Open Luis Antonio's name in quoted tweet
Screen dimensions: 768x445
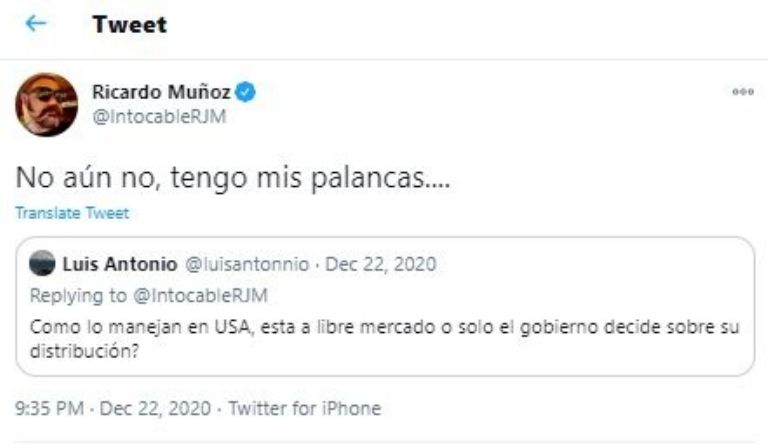[121, 265]
